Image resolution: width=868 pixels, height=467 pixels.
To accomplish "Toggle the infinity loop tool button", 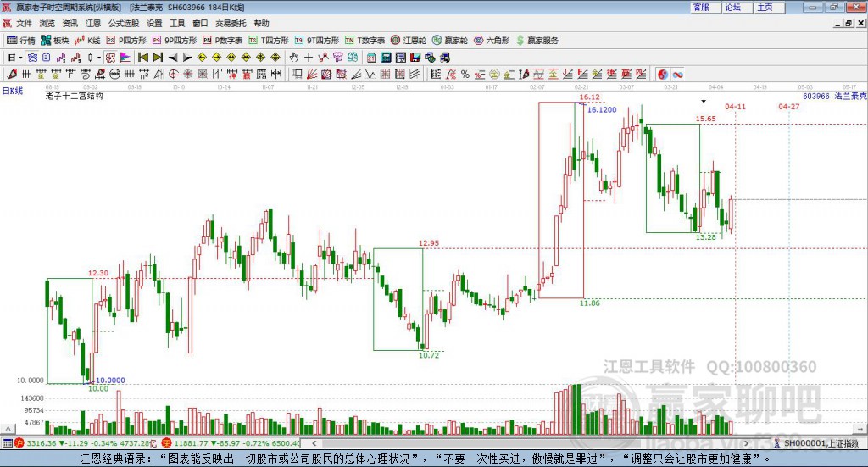I will (677, 74).
